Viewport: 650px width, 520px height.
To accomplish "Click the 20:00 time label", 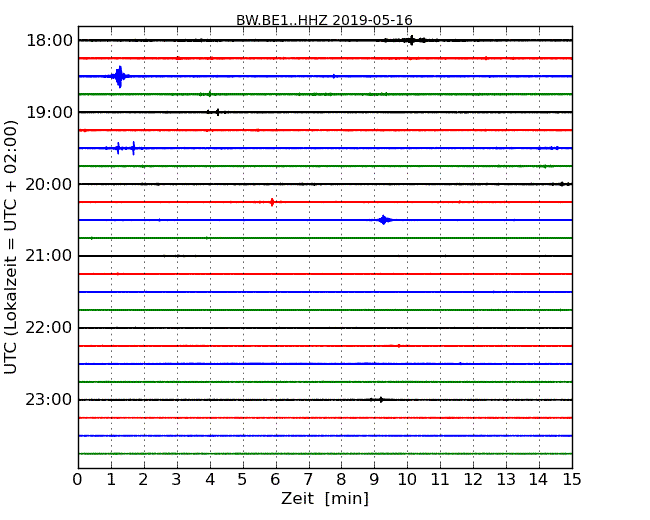I will (x=49, y=184).
